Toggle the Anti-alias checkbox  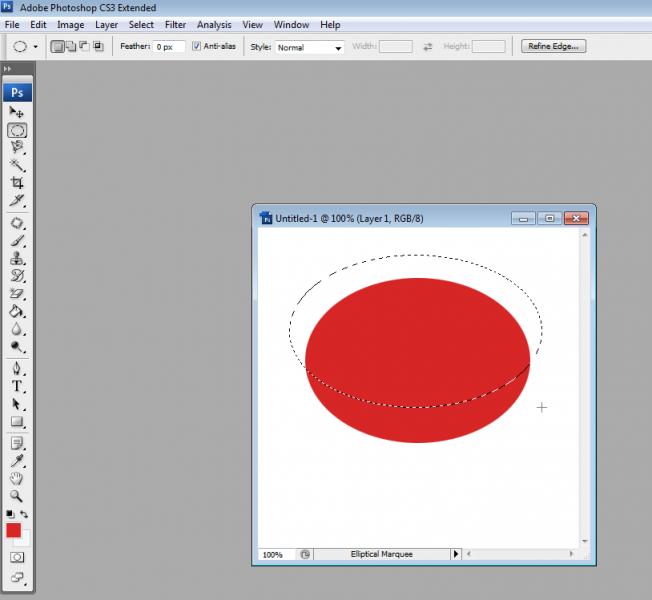196,46
